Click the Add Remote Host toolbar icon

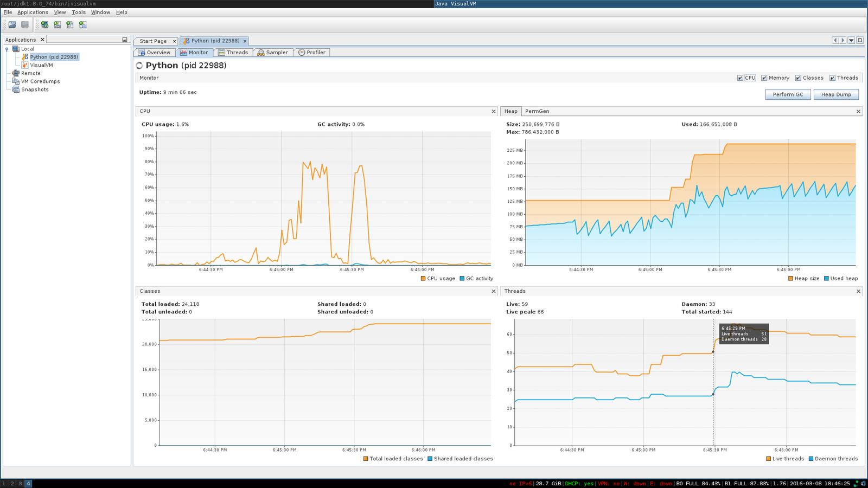tap(44, 24)
